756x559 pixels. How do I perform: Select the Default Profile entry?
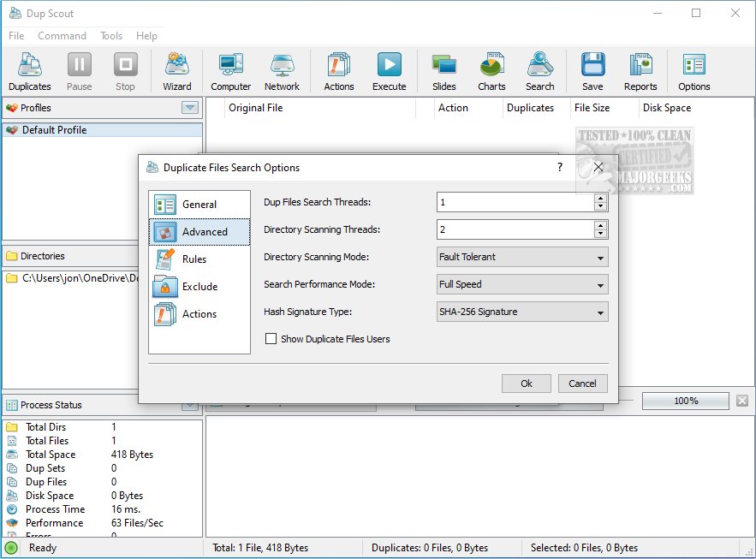point(102,130)
